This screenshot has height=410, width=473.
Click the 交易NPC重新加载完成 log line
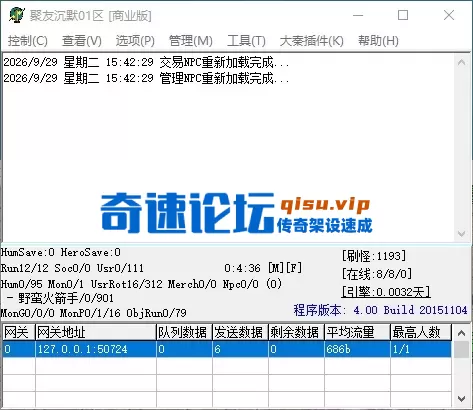click(x=146, y=62)
